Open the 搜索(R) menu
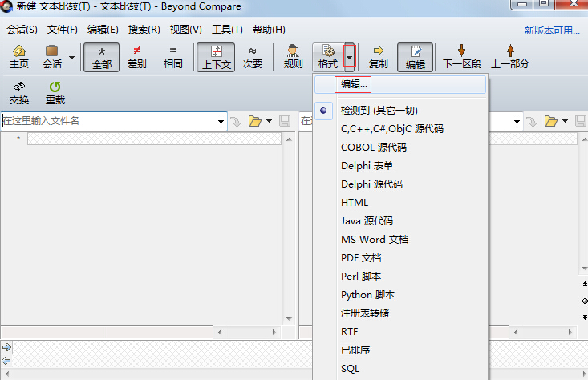The width and height of the screenshot is (588, 380). click(144, 29)
